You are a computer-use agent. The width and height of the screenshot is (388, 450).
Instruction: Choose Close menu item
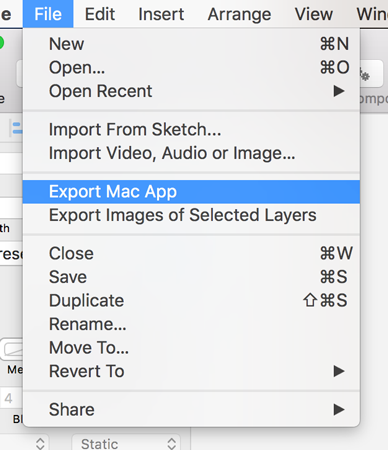click(x=191, y=253)
